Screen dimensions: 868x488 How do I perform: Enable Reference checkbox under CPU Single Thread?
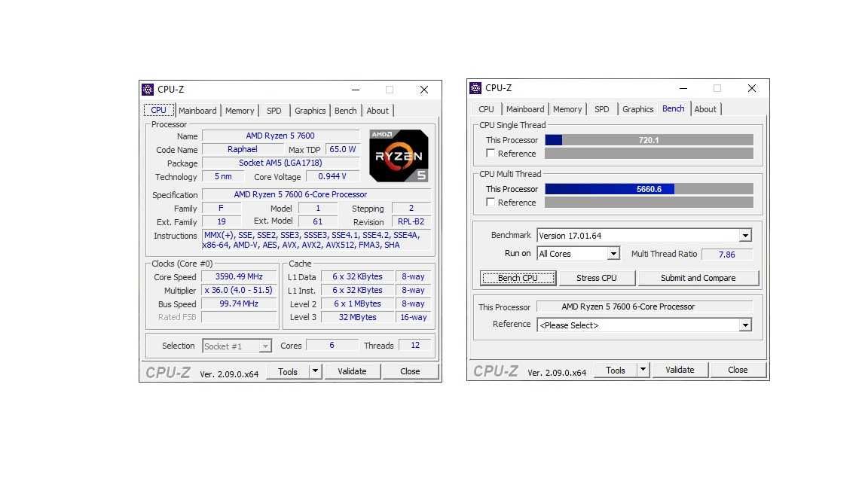(491, 154)
